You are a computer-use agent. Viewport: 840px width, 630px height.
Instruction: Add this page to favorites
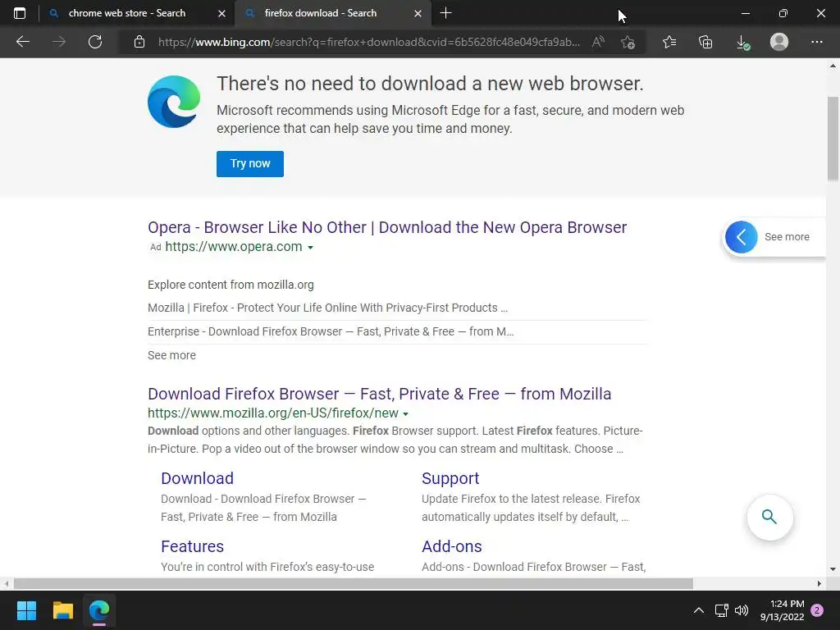tap(628, 42)
